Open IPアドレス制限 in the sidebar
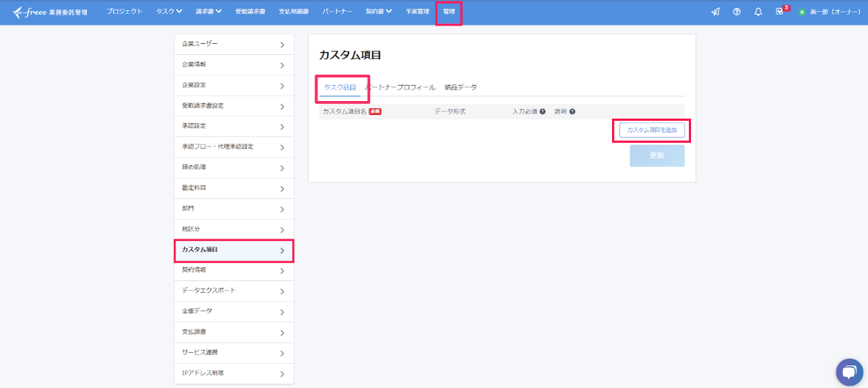The height and width of the screenshot is (388, 868). pyautogui.click(x=233, y=373)
